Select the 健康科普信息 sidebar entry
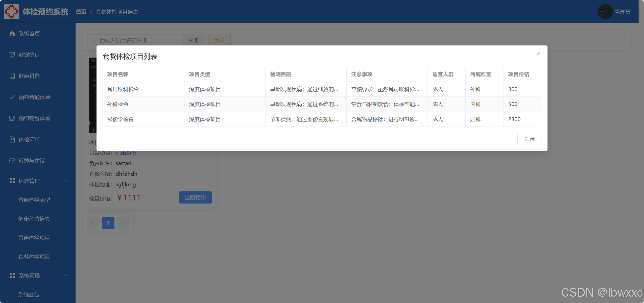644x303 pixels. coord(34,219)
